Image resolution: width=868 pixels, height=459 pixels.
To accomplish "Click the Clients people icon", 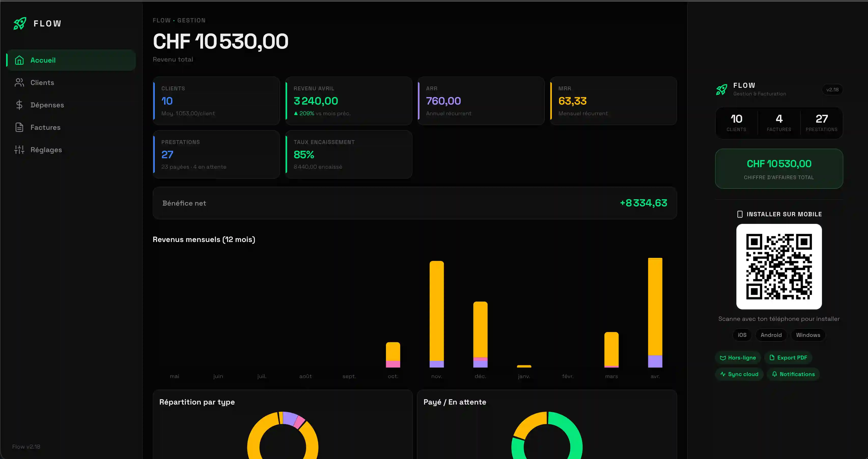I will pos(19,82).
